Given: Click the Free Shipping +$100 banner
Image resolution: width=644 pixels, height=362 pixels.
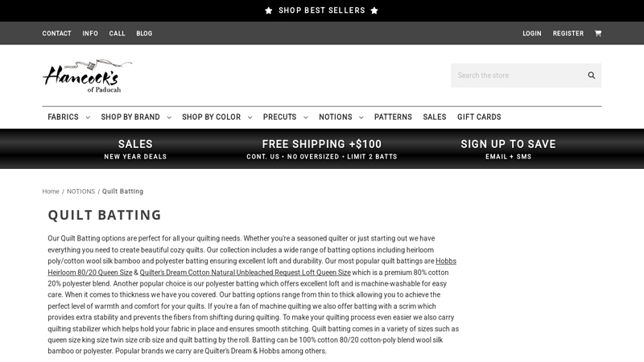Looking at the screenshot, I should (322, 149).
